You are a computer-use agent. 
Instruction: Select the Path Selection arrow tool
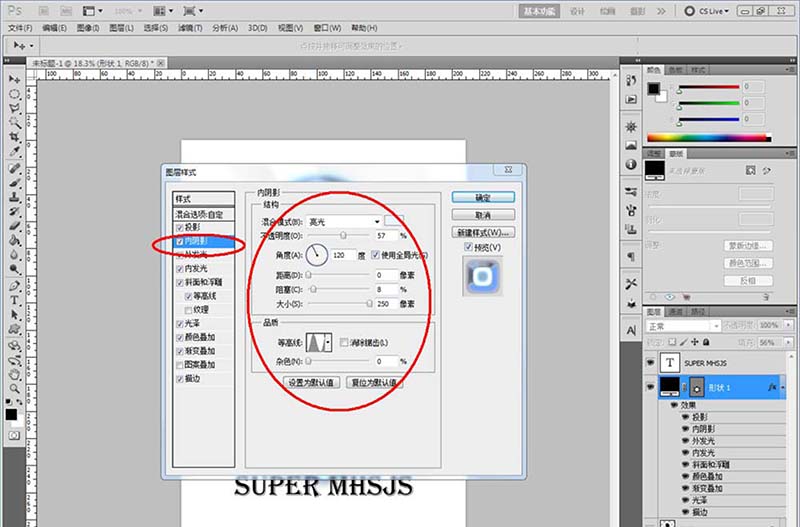pyautogui.click(x=14, y=315)
